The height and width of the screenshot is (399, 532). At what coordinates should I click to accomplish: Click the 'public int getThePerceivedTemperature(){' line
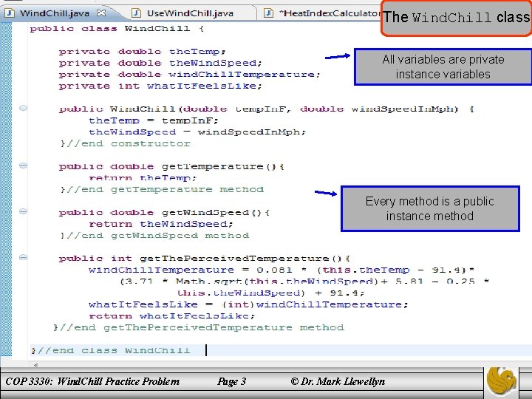[204, 259]
